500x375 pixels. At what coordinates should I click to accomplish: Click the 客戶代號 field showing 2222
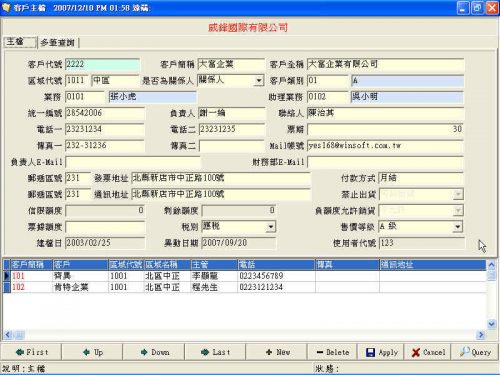[102, 64]
